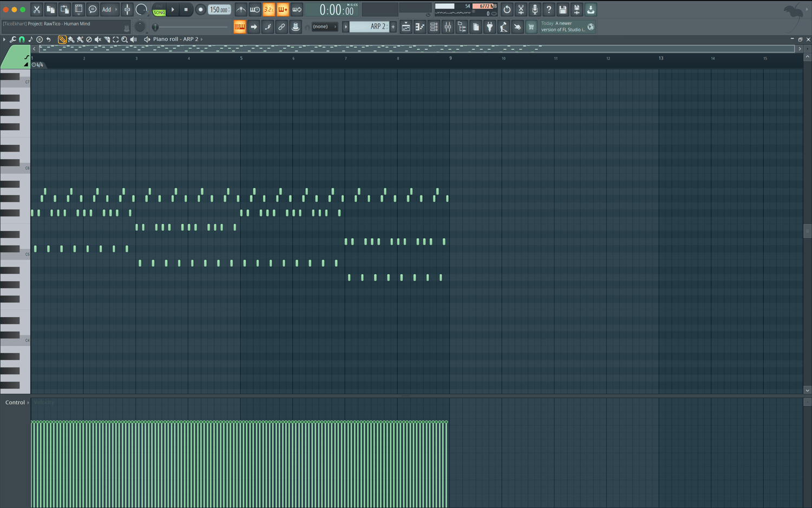Save project with the floppy disk icon
Screen dimensions: 812x508
point(563,10)
